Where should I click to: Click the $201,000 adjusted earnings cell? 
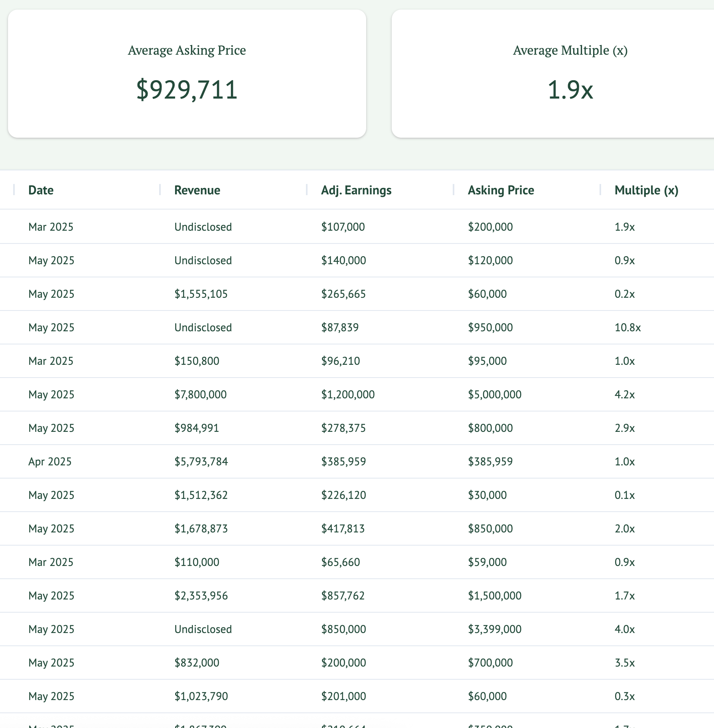343,696
